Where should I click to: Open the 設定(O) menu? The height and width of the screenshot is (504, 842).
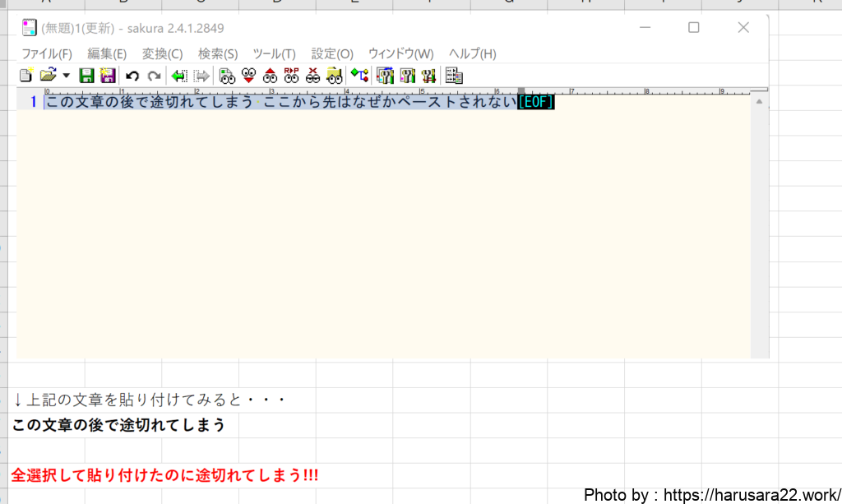[x=332, y=53]
